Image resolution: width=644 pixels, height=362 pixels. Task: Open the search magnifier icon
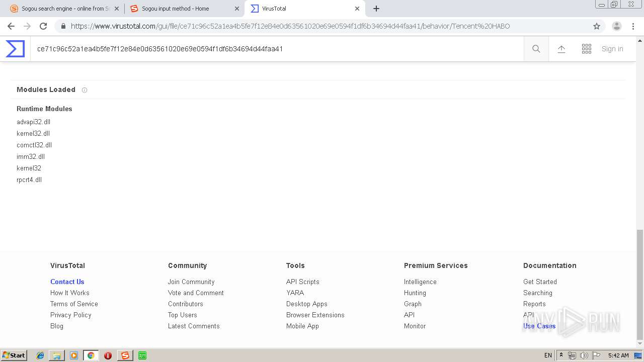[536, 49]
